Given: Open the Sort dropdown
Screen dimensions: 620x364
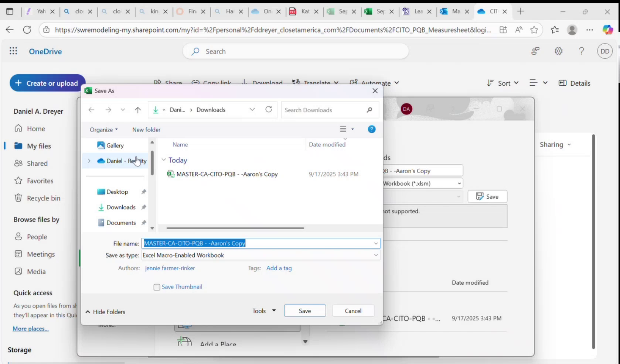Looking at the screenshot, I should 503,83.
